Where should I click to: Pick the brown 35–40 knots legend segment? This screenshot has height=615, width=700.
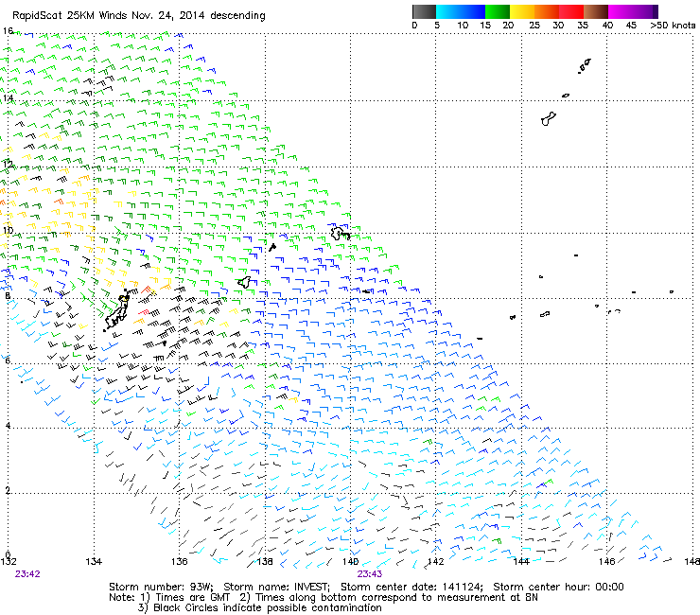(x=596, y=11)
